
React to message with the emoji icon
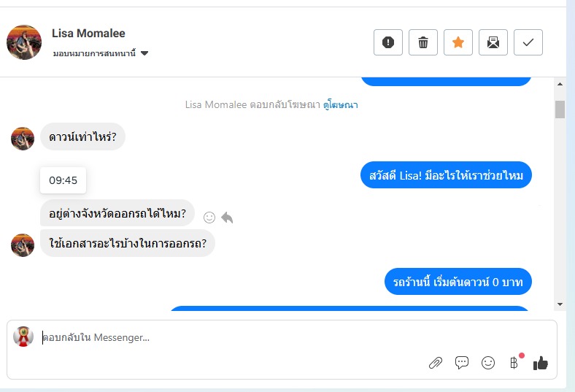point(209,217)
